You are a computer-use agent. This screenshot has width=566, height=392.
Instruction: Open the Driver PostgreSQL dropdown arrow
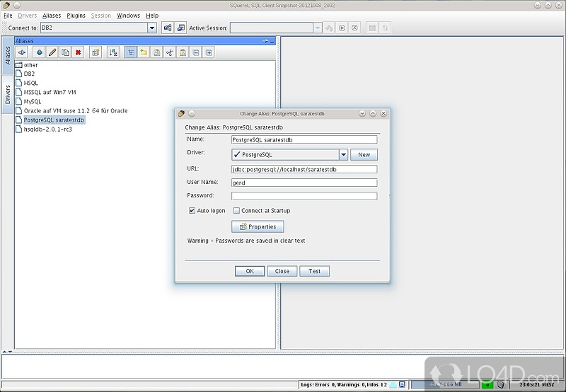[343, 155]
